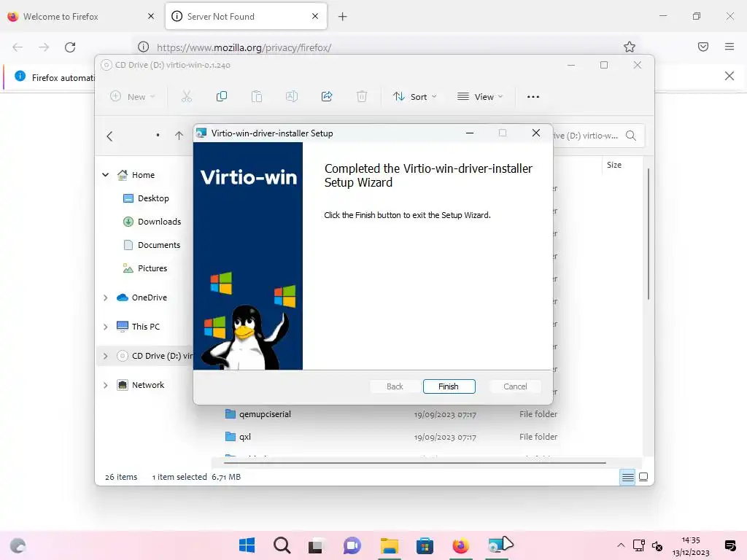Image resolution: width=747 pixels, height=560 pixels.
Task: Expand the CD Drive (D:) tree node
Action: point(105,356)
